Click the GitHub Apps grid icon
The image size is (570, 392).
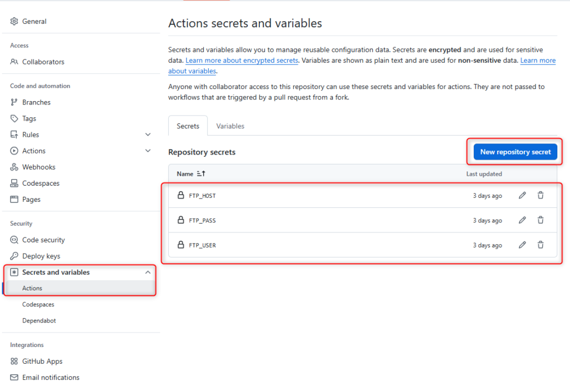14,361
